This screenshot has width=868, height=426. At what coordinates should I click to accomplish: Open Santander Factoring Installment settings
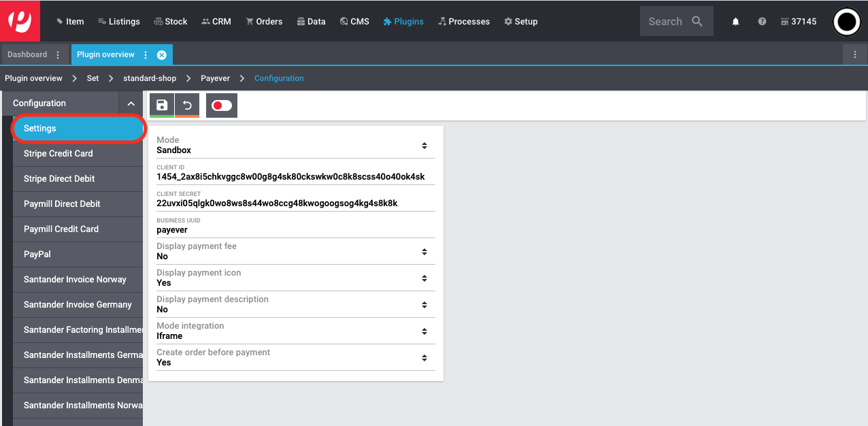click(x=78, y=330)
